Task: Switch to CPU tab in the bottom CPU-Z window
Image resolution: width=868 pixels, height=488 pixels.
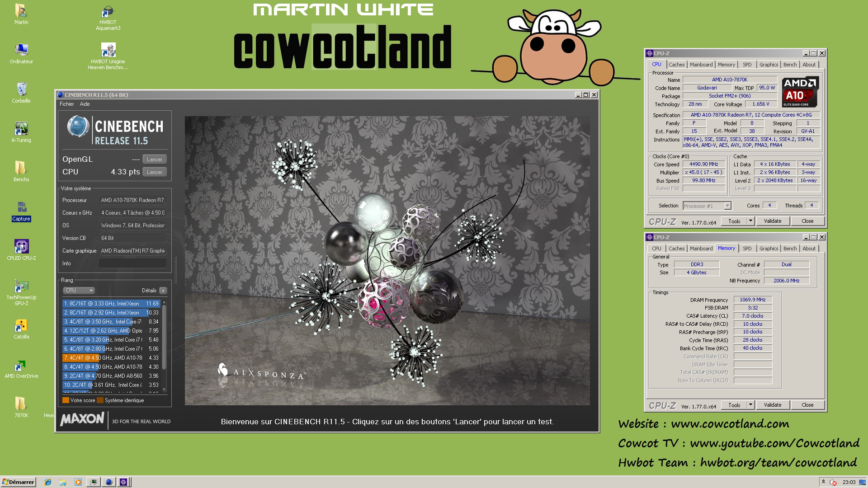Action: (656, 249)
